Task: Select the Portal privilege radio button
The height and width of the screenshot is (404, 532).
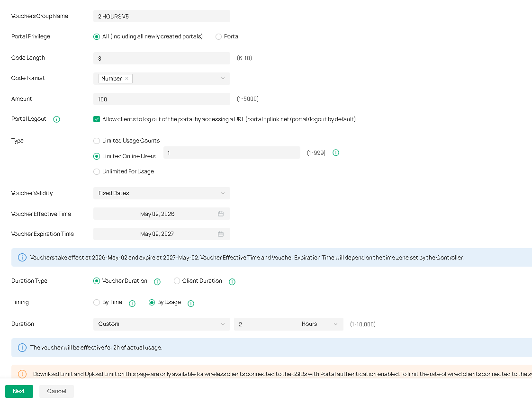Action: click(x=218, y=36)
